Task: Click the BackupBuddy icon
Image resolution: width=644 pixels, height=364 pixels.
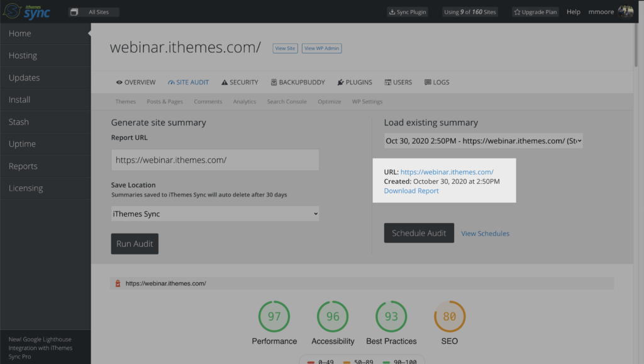Action: pos(274,82)
